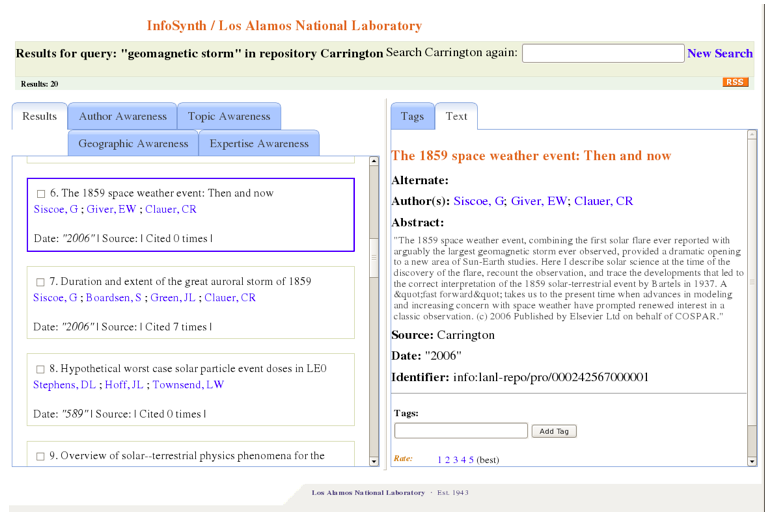Click results list scroll up arrow
Image resolution: width=770 pixels, height=519 pixels.
(374, 161)
